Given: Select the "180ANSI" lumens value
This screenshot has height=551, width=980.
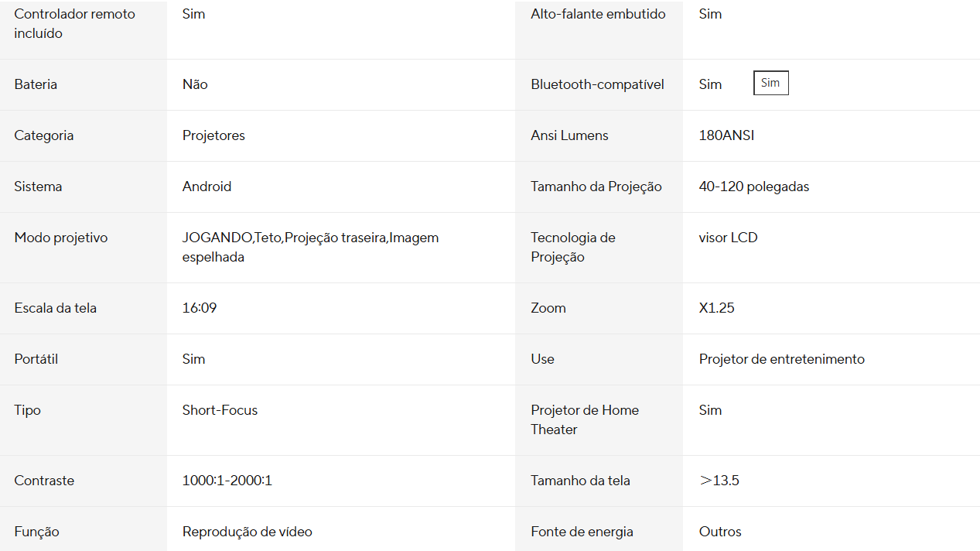Looking at the screenshot, I should (726, 135).
